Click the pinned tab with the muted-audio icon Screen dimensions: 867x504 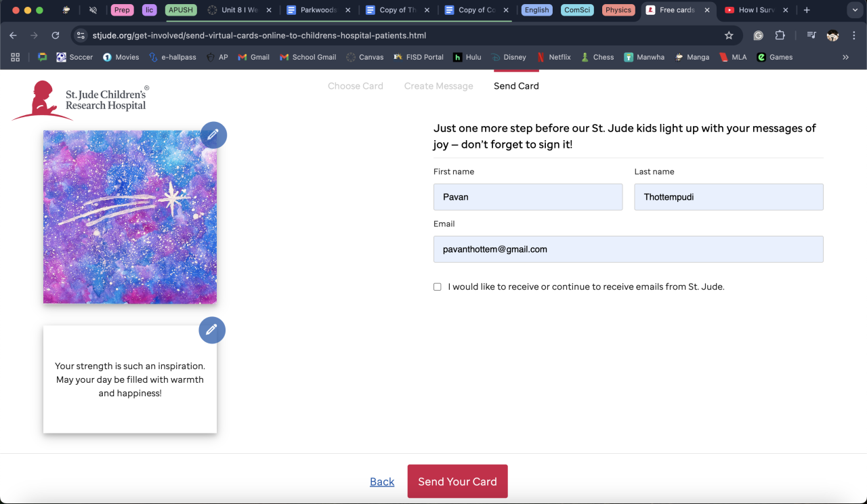coord(93,10)
